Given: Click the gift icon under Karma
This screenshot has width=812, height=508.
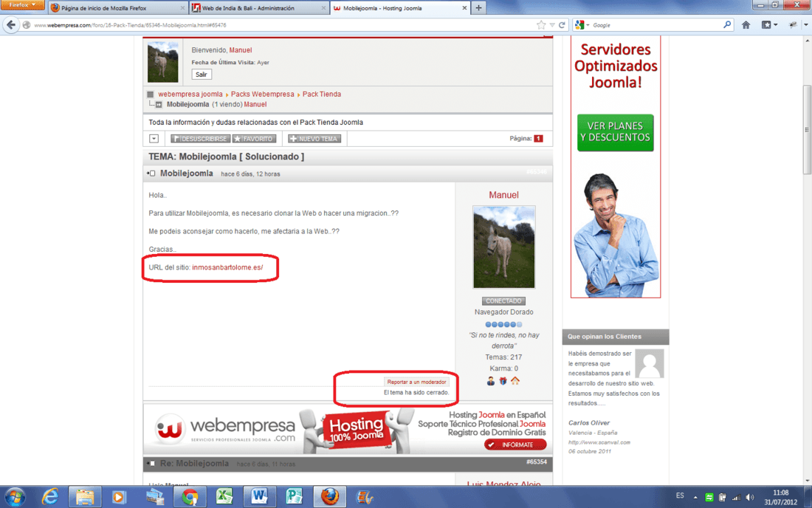Looking at the screenshot, I should point(503,381).
